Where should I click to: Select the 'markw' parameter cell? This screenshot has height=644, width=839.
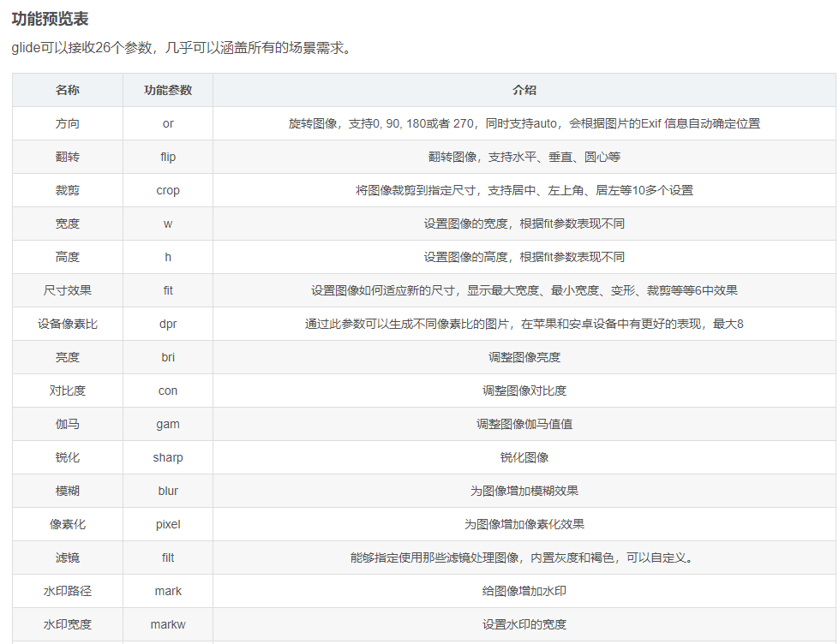click(x=168, y=625)
